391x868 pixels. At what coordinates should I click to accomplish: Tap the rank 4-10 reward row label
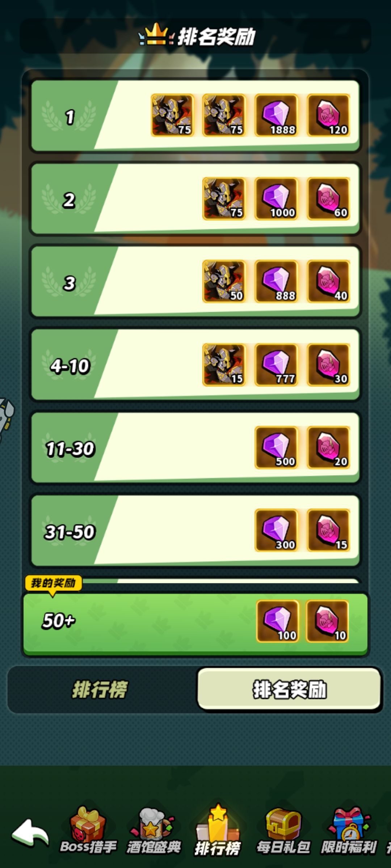(x=70, y=366)
